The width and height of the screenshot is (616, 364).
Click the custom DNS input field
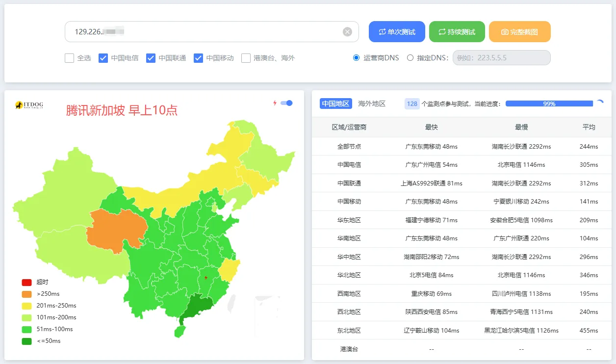501,58
